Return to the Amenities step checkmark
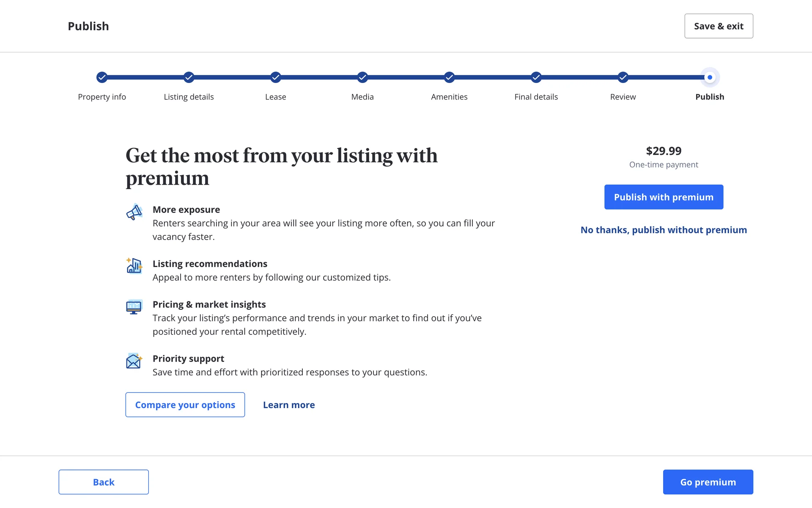 449,77
